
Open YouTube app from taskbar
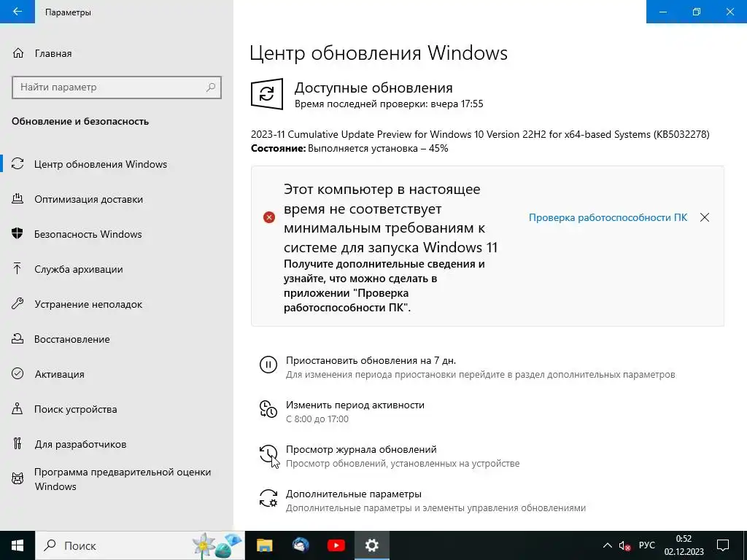coord(336,545)
